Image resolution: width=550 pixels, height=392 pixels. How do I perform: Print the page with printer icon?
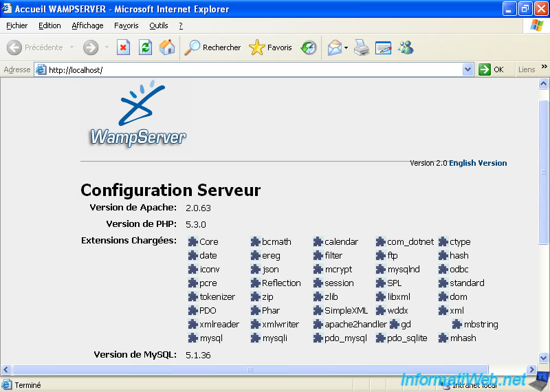click(362, 47)
